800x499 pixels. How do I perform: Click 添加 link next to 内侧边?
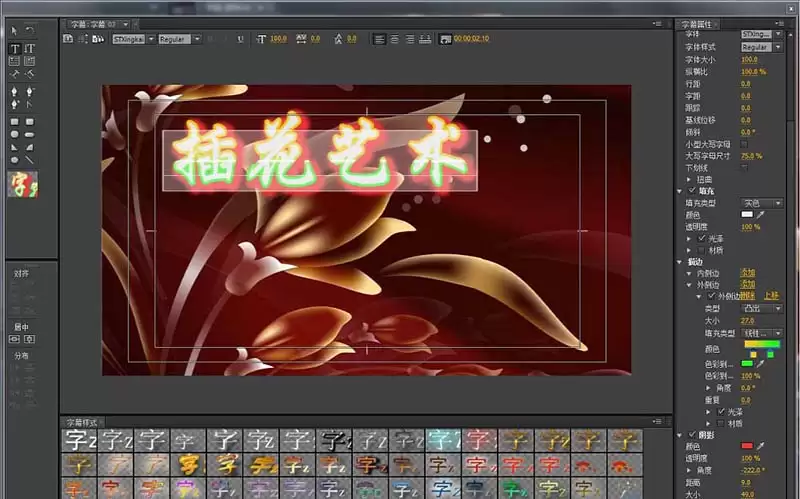pyautogui.click(x=748, y=273)
